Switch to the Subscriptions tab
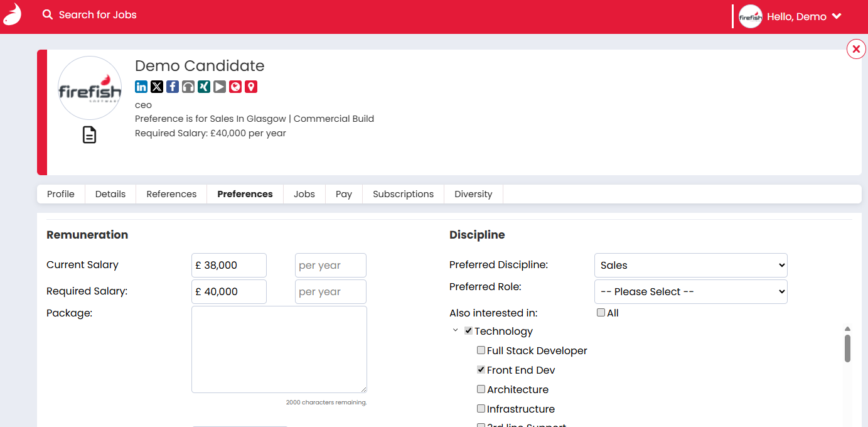868x427 pixels. [x=403, y=194]
